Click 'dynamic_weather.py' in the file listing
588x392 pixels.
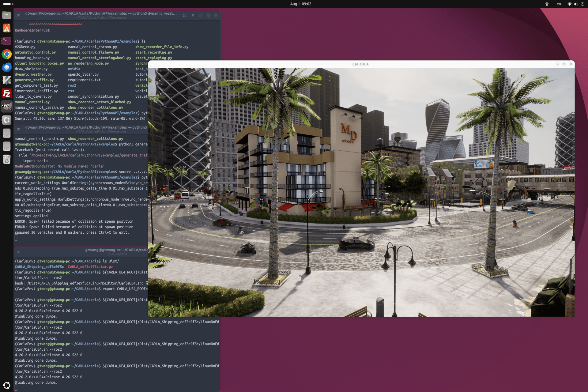click(33, 74)
